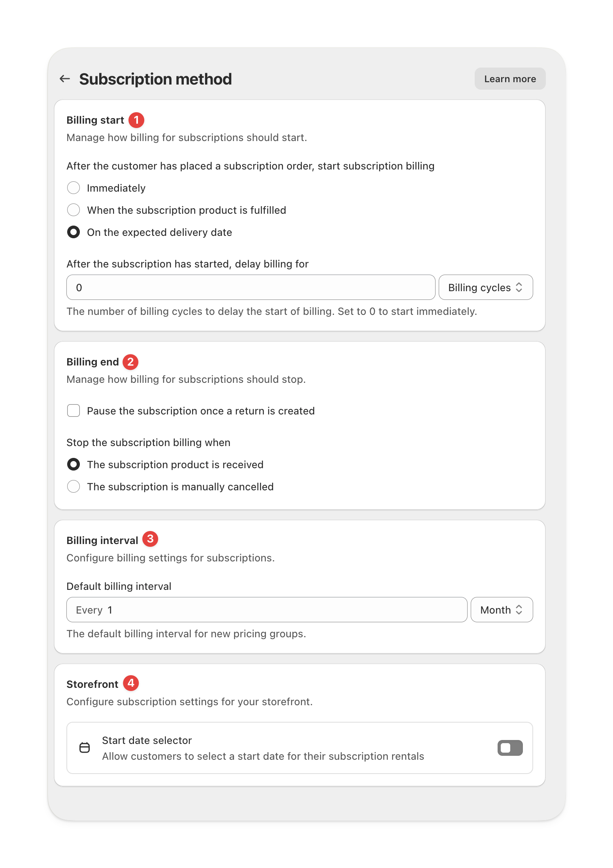The height and width of the screenshot is (868, 613).
Task: Click the red badge 2 next to Billing end
Action: click(130, 362)
